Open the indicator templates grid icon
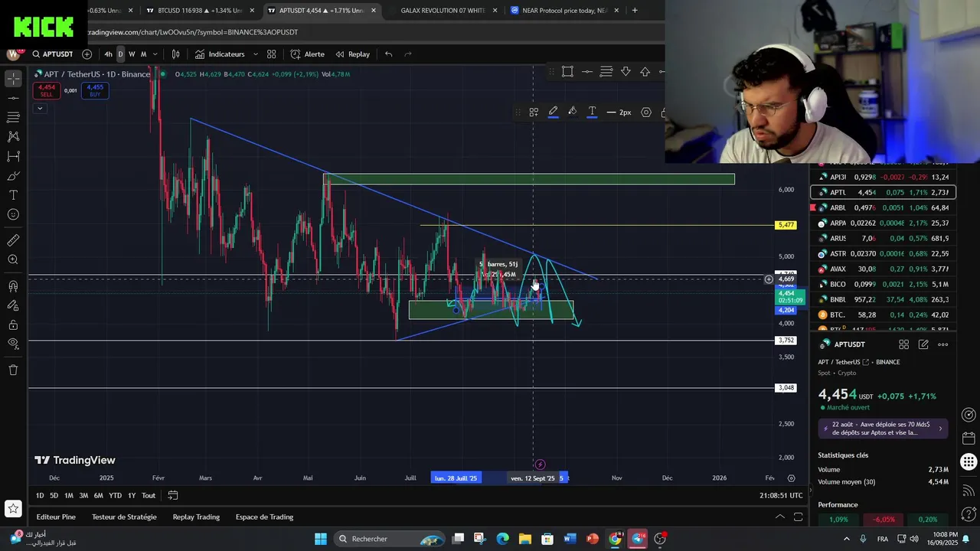 272,54
